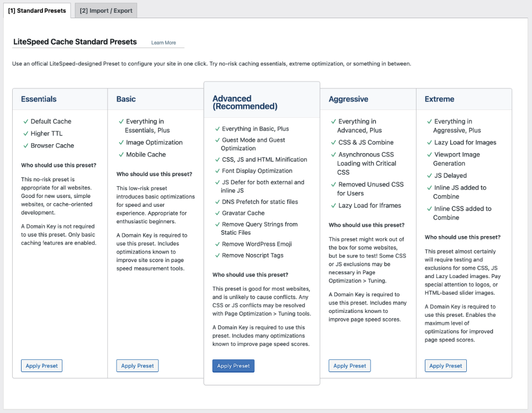
Task: Apply the Extreme preset
Action: click(445, 366)
